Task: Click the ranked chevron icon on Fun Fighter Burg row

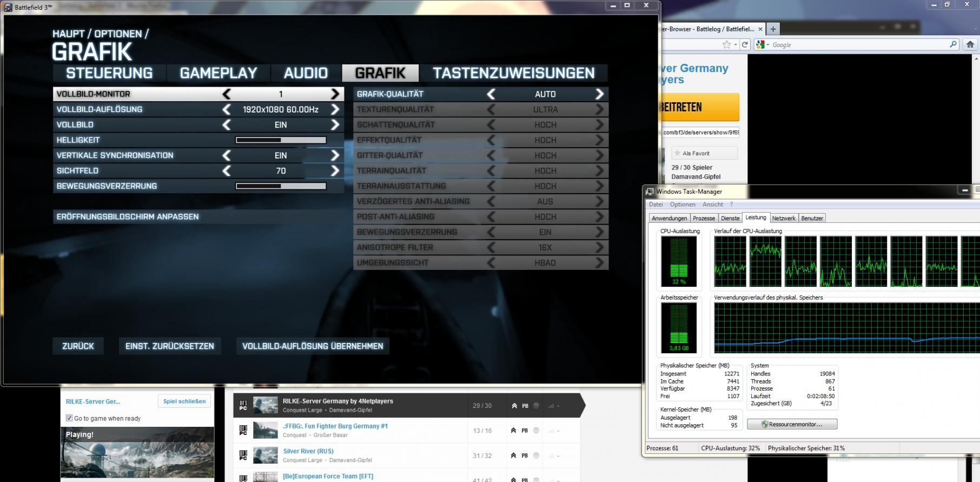Action: pos(514,431)
